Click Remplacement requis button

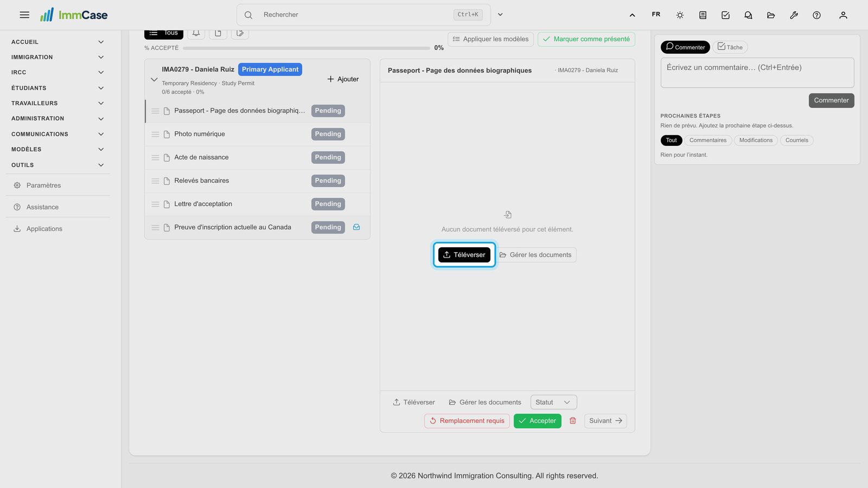[467, 421]
